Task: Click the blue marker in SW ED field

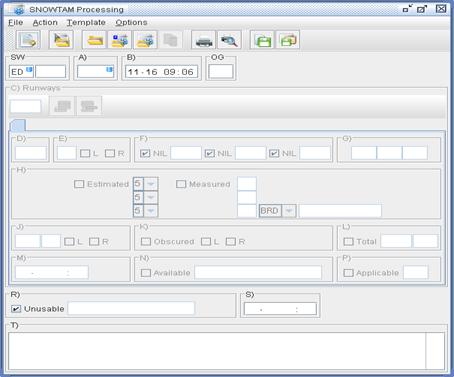Action: click(29, 69)
